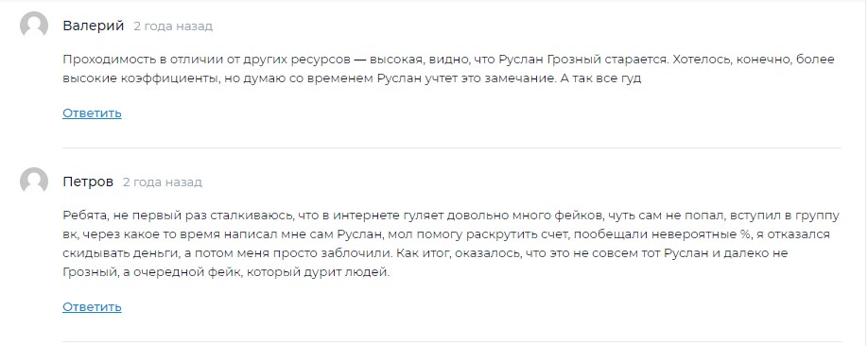
Task: Click the timestamp next to Валерий
Action: point(173,26)
